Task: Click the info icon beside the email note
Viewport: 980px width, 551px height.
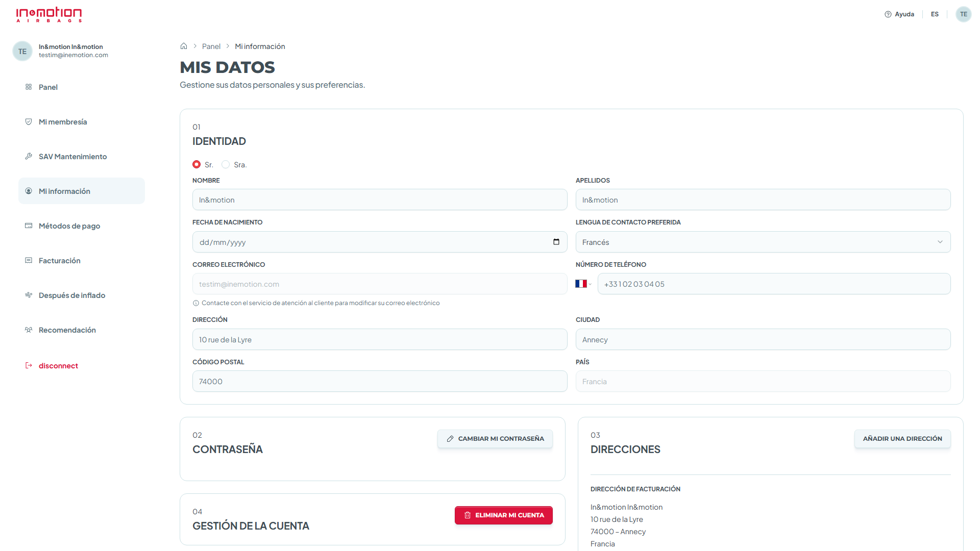Action: pos(196,303)
